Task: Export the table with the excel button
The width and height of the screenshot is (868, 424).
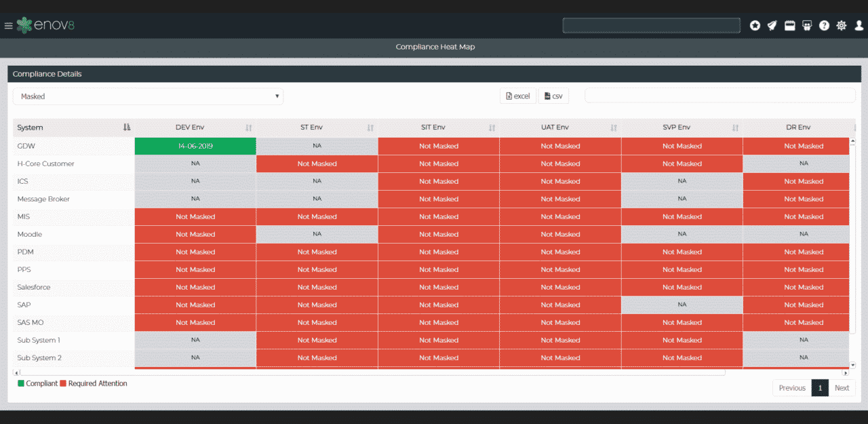Action: [x=518, y=96]
